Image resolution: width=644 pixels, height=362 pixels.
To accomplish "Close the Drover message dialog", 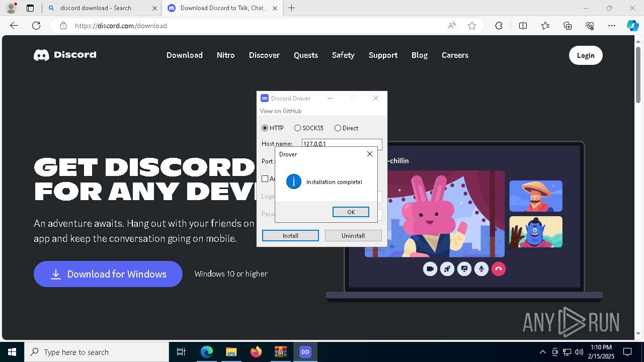I will pyautogui.click(x=370, y=154).
